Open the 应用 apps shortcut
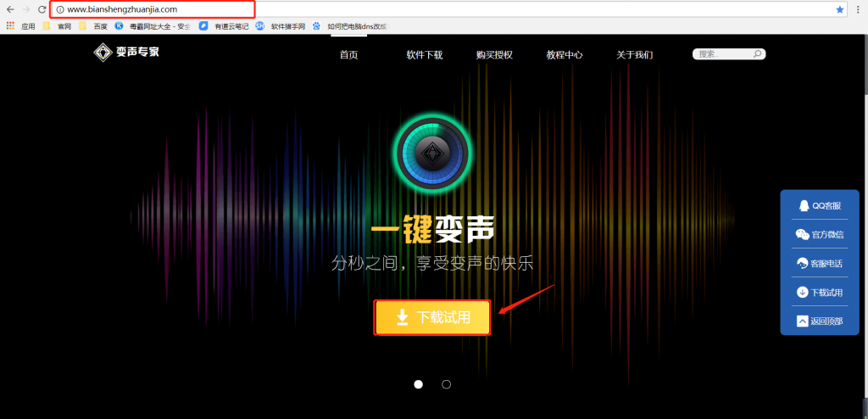Screen dimensions: 868x419 pos(21,25)
